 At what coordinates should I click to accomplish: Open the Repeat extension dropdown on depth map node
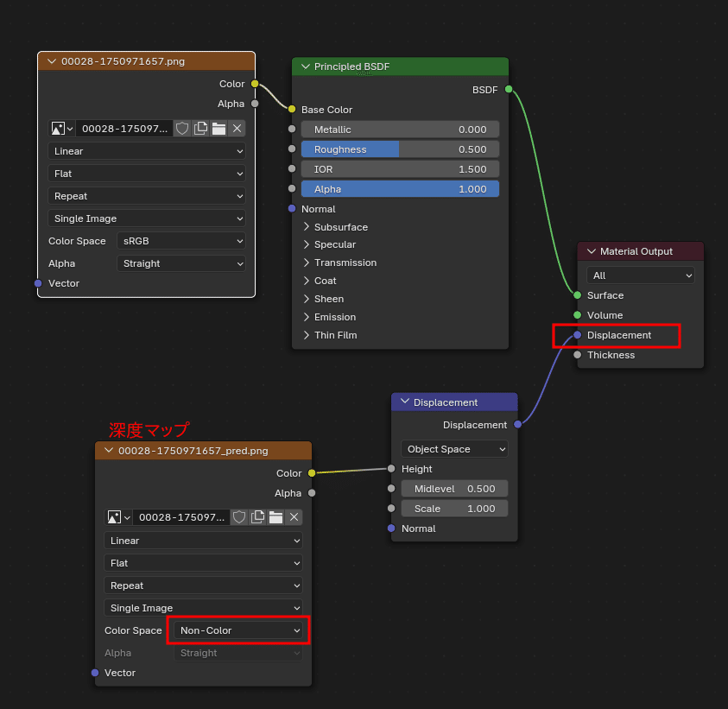coord(203,586)
